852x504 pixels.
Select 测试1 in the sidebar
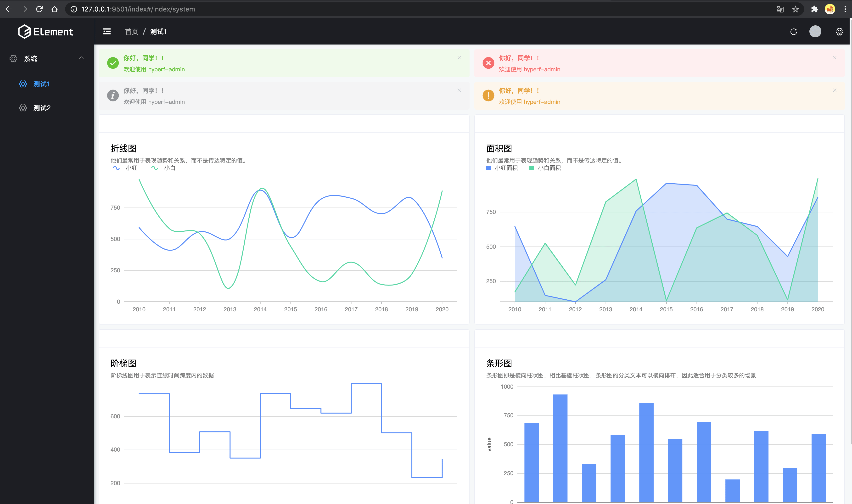click(41, 84)
